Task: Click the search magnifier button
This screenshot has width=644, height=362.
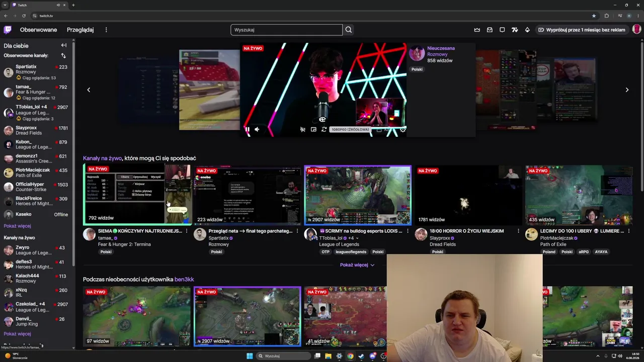Action: 348,30
